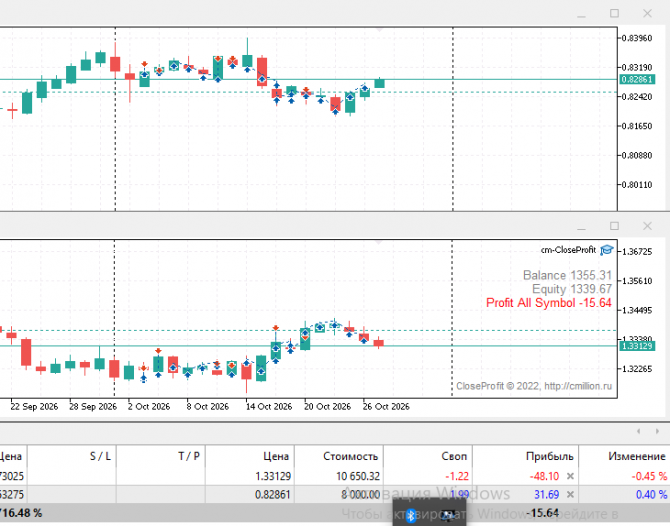This screenshot has width=670, height=526.
Task: Click the 0.82420 price scale label
Action: (x=637, y=97)
